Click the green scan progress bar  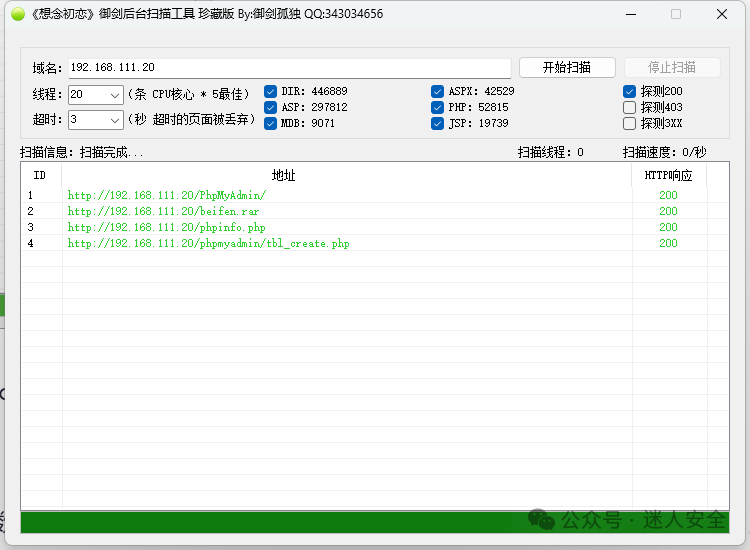pos(375,522)
